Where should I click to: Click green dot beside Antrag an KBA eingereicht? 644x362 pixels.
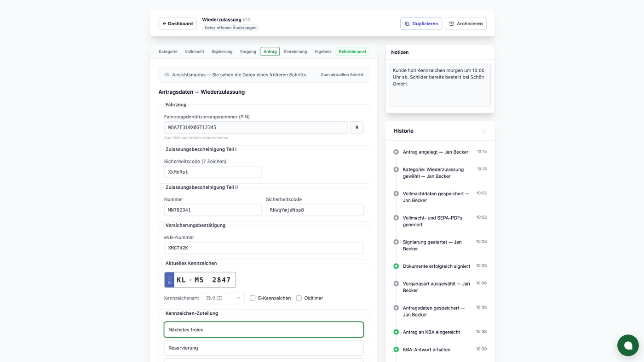pyautogui.click(x=396, y=332)
